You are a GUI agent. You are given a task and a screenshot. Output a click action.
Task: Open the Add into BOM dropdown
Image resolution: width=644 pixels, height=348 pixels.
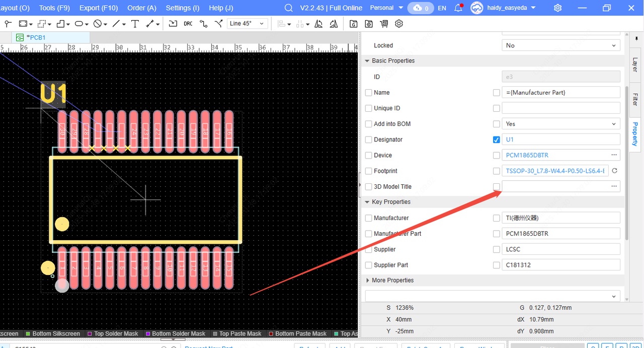(560, 124)
